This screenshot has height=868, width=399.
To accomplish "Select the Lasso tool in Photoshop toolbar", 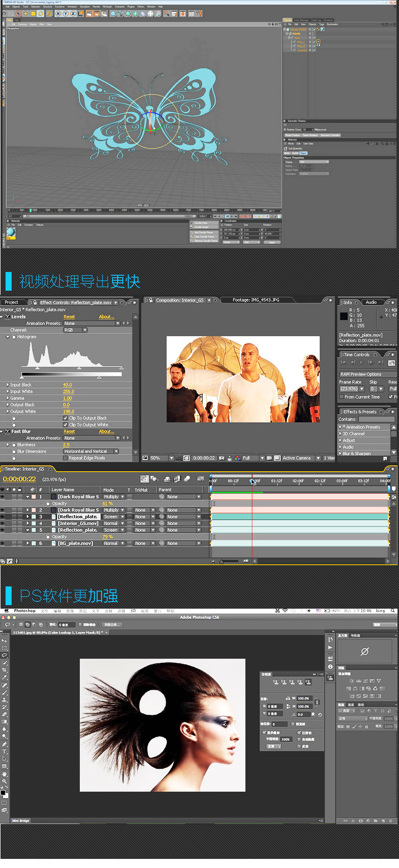I will click(5, 655).
